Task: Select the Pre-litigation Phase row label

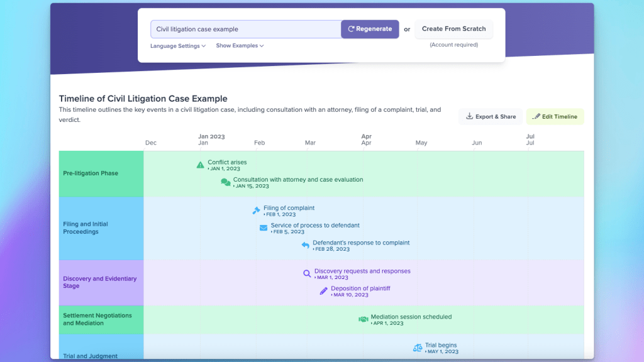Action: pyautogui.click(x=91, y=173)
